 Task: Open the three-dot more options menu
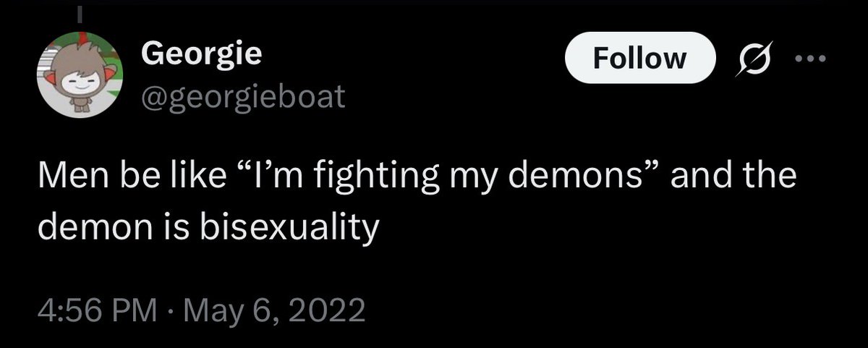click(x=807, y=59)
